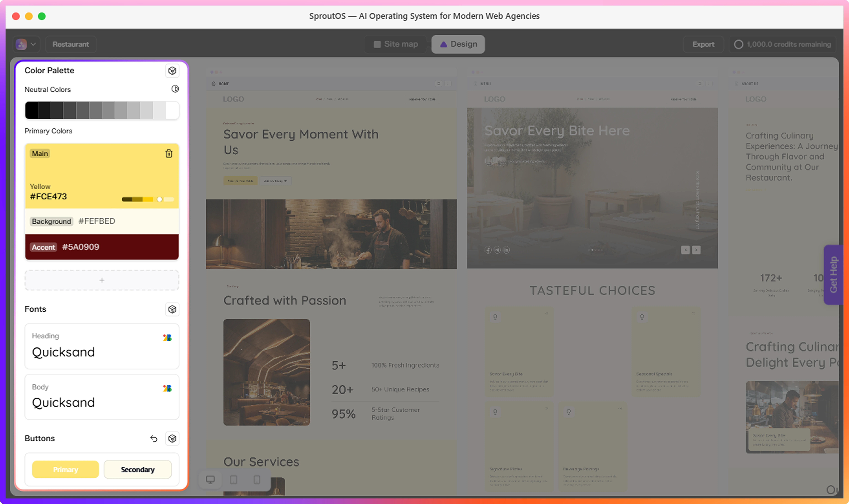Randomize Fonts with the dice icon
The height and width of the screenshot is (504, 849).
tap(172, 309)
